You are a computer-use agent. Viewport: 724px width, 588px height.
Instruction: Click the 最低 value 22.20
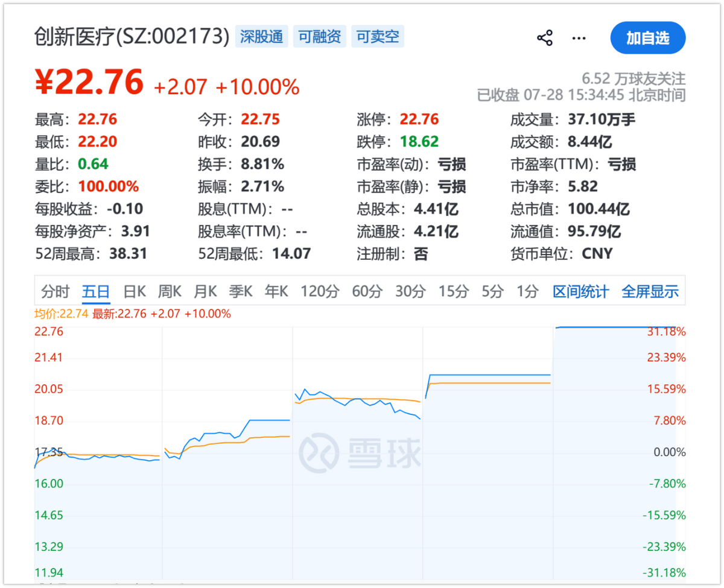tap(98, 142)
